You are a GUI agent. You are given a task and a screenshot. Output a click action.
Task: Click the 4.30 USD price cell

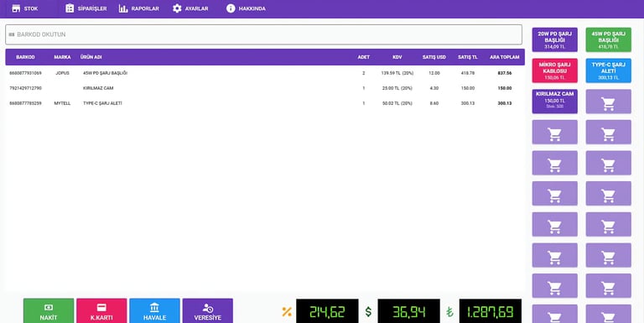(434, 88)
